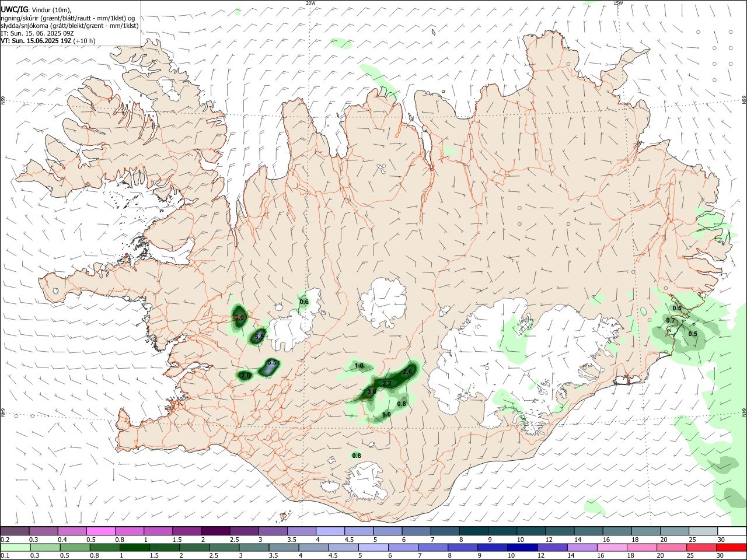747x560 pixels.
Task: Click the 0.6 precipitation value on map
Action: (x=304, y=302)
